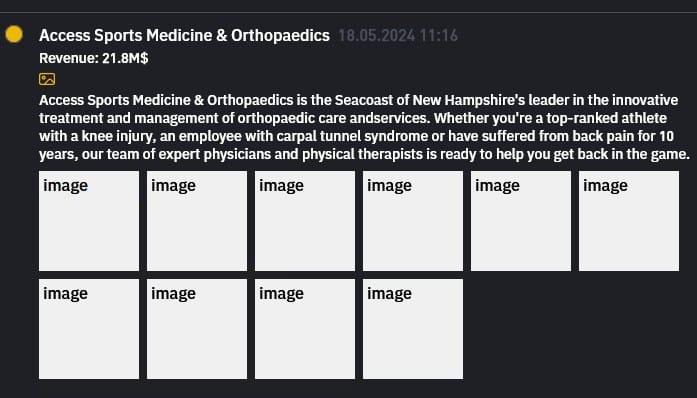Open the fifth image thumbnail in top row
Screen dimensions: 697x398
[x=521, y=221]
